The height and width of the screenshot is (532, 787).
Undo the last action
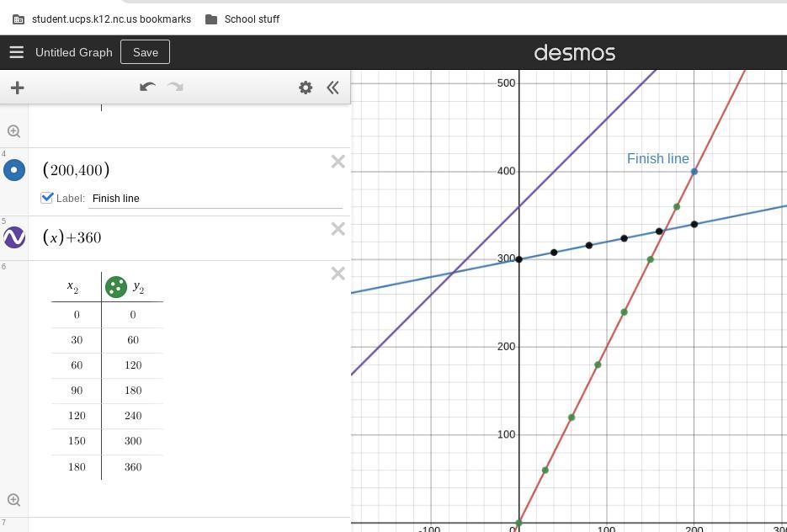click(147, 88)
